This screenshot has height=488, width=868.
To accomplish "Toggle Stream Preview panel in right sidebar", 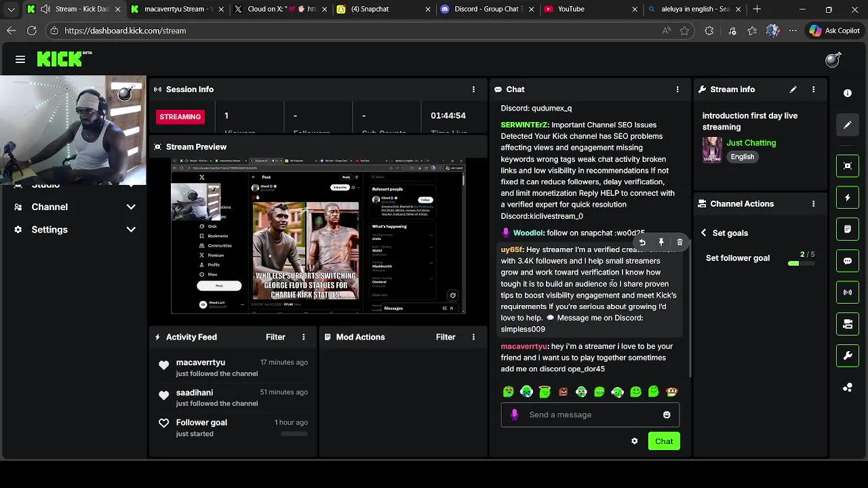I will pos(848,166).
